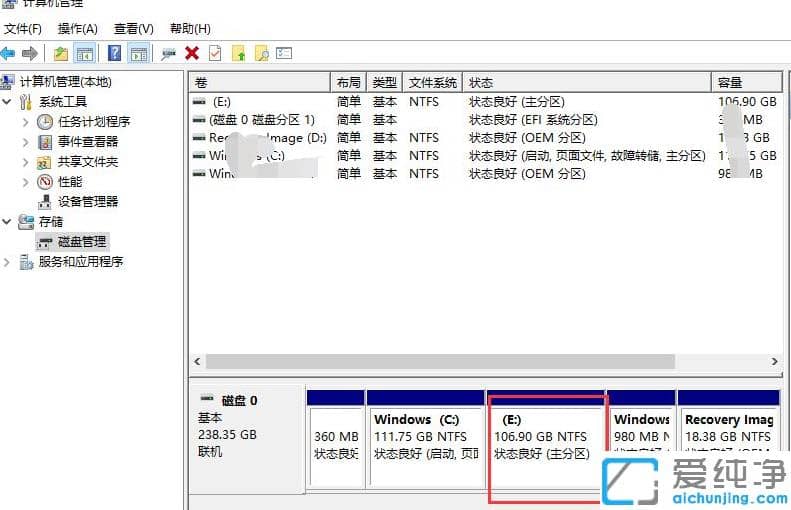791x510 pixels.
Task: Toggle the Show/Hide Console Tree button
Action: [84, 53]
